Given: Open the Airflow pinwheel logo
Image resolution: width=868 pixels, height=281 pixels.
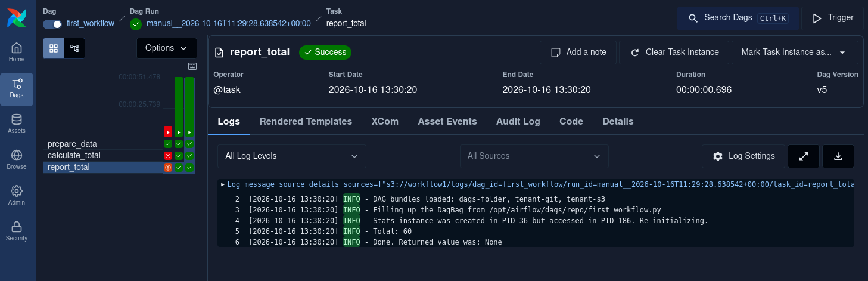Looking at the screenshot, I should pyautogui.click(x=17, y=18).
